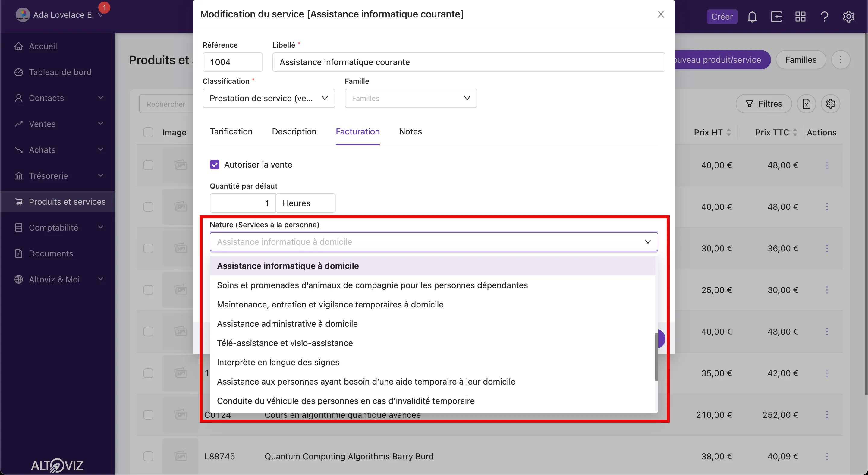Close the service modification dialog
868x475 pixels.
click(661, 14)
